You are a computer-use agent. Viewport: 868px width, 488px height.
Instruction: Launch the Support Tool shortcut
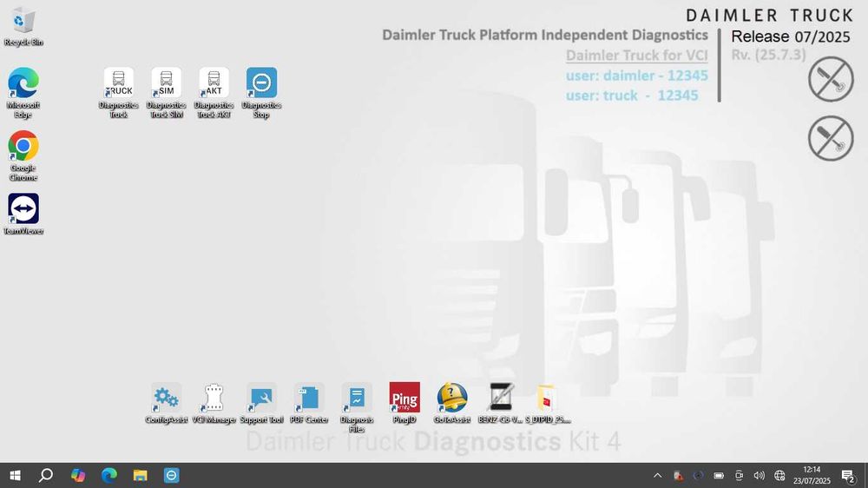click(x=261, y=403)
